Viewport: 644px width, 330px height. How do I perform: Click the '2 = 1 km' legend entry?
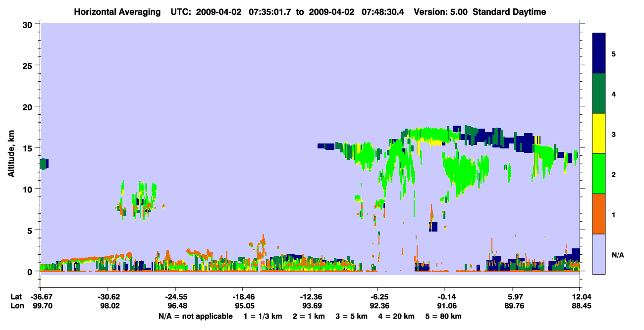pyautogui.click(x=310, y=316)
